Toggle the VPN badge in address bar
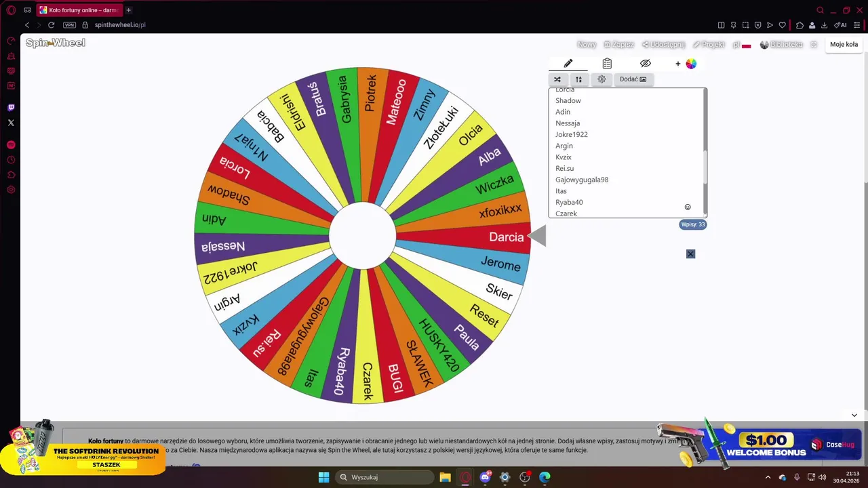 (x=69, y=25)
